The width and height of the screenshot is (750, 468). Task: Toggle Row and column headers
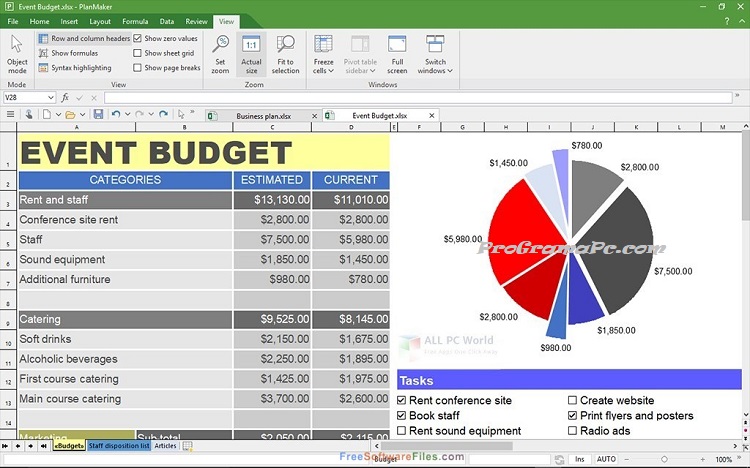(x=84, y=38)
